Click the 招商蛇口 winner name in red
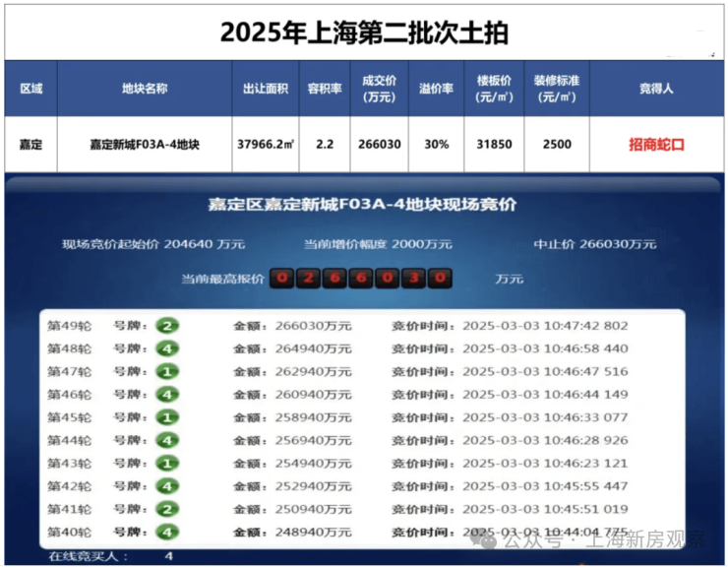 656,144
